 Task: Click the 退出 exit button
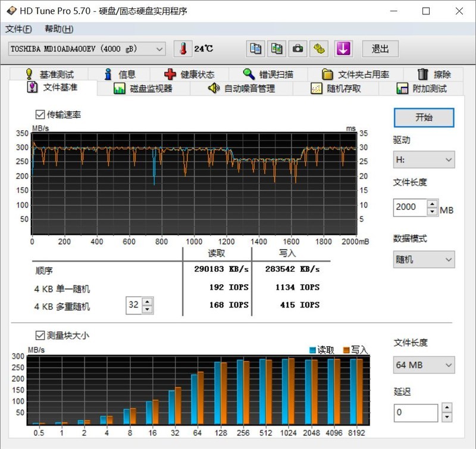380,49
